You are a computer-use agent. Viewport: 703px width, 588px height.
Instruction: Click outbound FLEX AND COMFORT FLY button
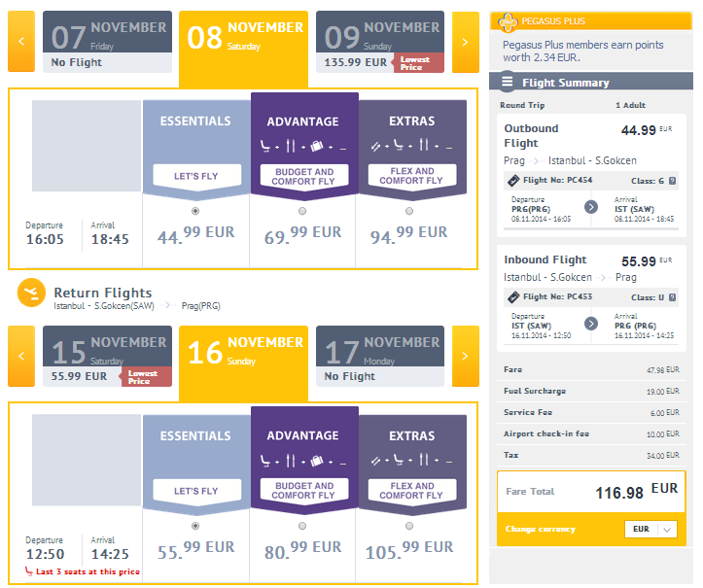[411, 176]
